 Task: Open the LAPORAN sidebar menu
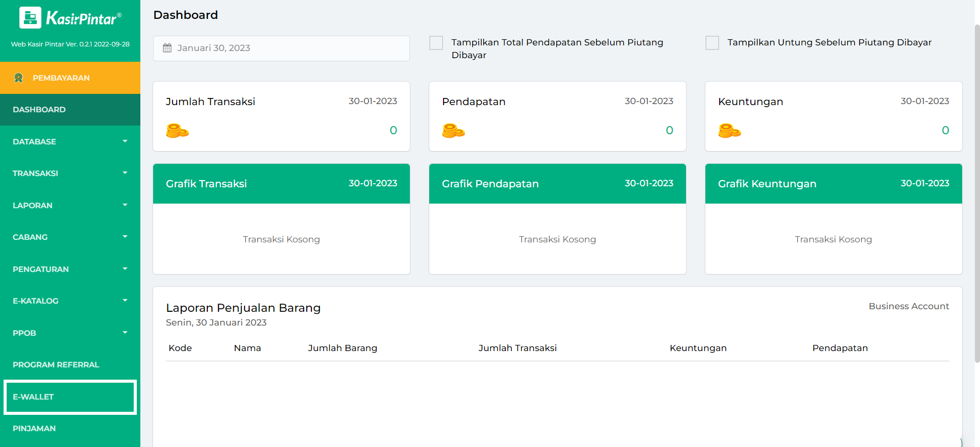click(70, 205)
